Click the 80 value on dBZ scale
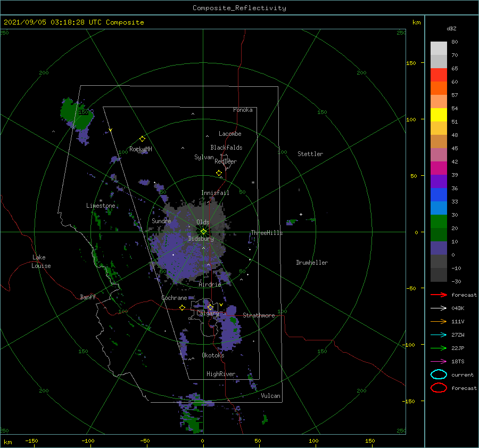 point(455,42)
